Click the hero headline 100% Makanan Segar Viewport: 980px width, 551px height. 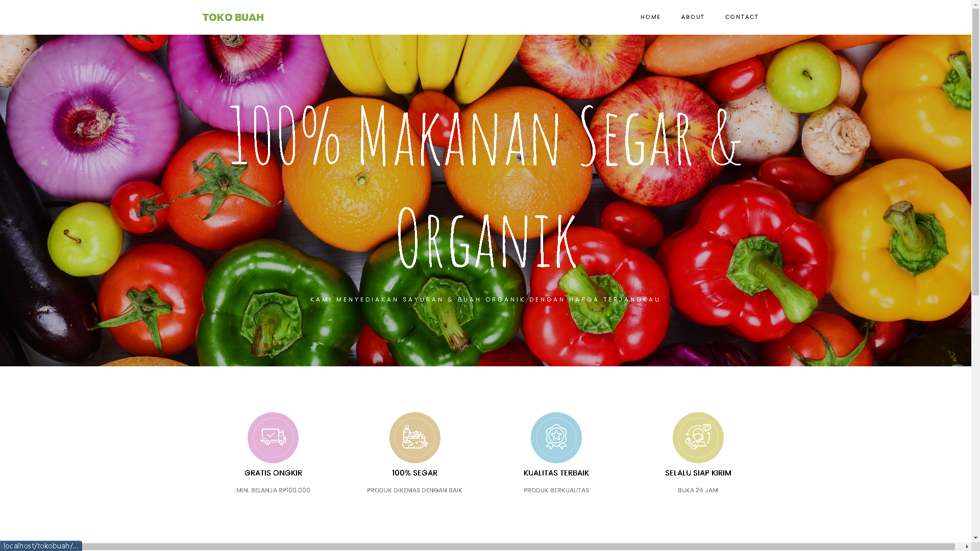click(485, 136)
